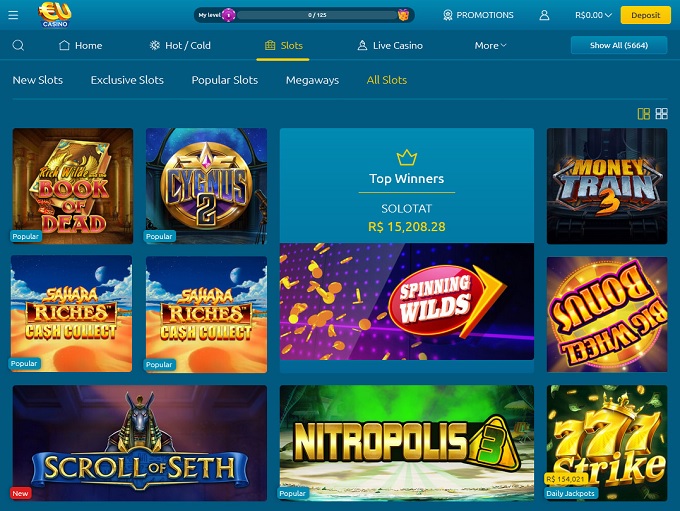Screen dimensions: 680x511
Task: Open the Live Casino section
Action: 389,45
